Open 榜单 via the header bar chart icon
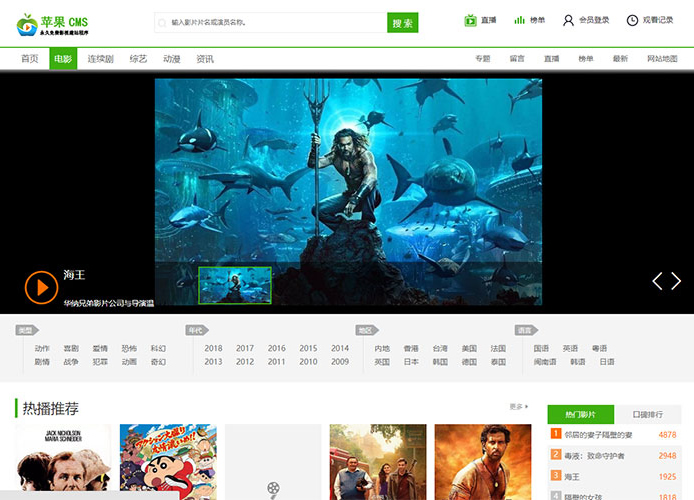 tap(520, 20)
